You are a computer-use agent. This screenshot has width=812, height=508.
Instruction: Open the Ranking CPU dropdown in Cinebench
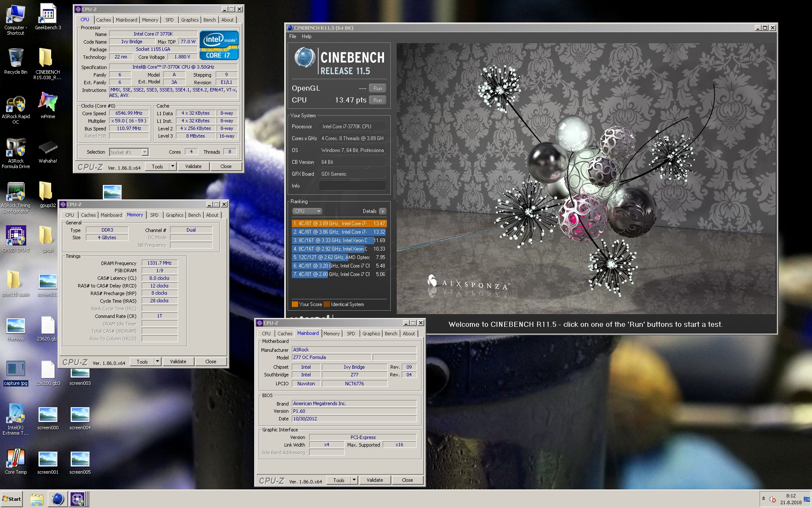tap(307, 211)
